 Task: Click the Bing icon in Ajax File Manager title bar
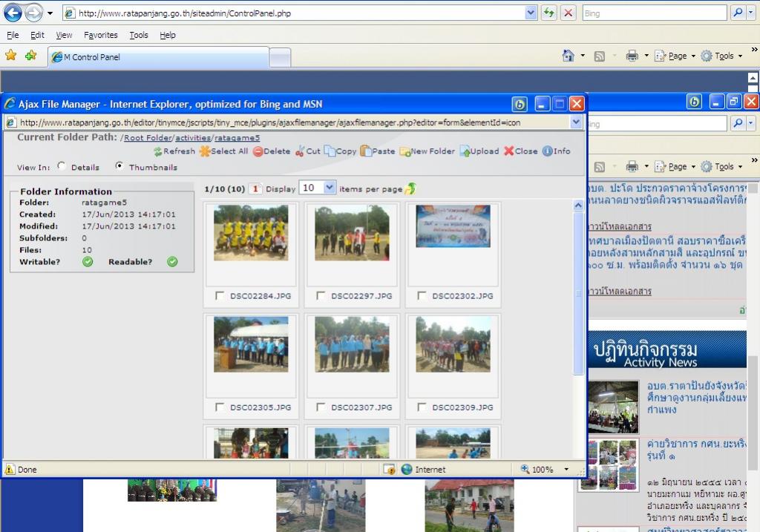click(x=520, y=104)
